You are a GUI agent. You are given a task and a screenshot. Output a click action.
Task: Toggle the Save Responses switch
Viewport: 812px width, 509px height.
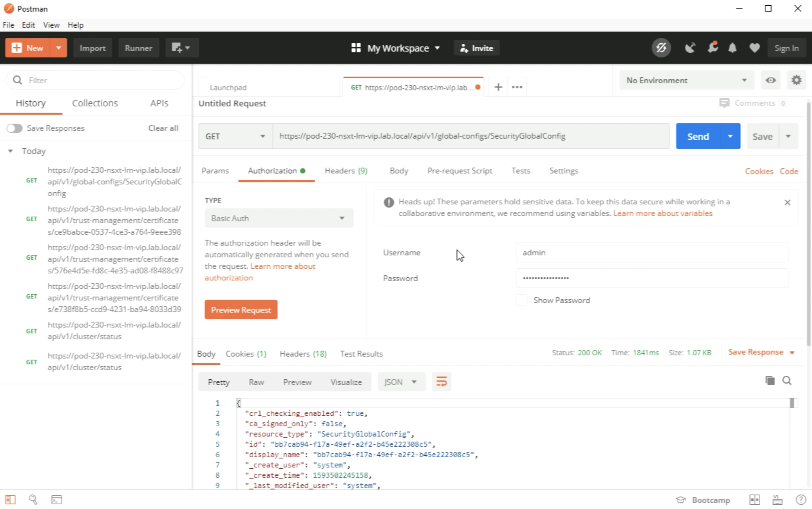[15, 128]
